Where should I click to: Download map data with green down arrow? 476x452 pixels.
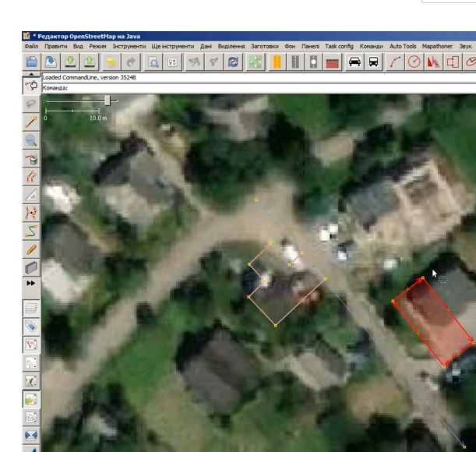click(70, 62)
